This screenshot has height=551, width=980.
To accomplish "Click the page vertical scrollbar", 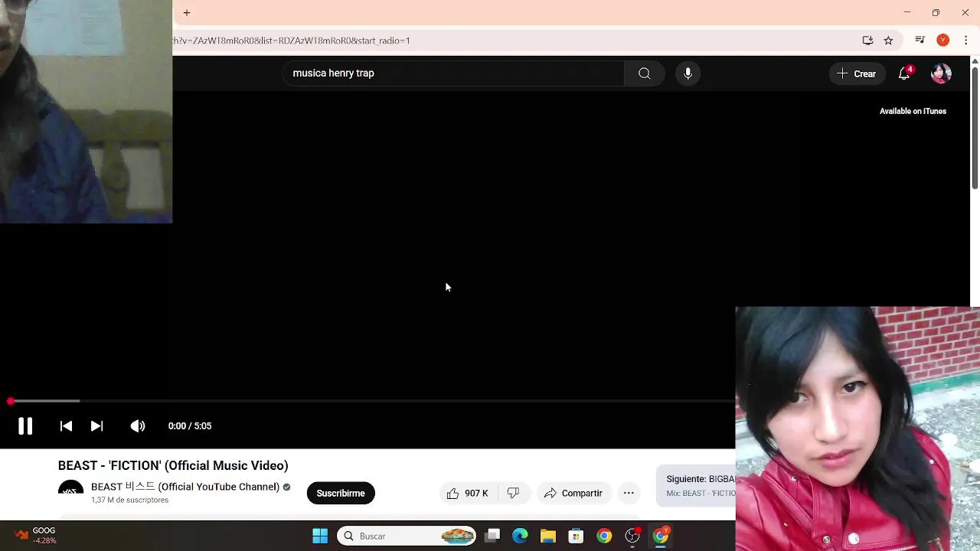I will 975,127.
